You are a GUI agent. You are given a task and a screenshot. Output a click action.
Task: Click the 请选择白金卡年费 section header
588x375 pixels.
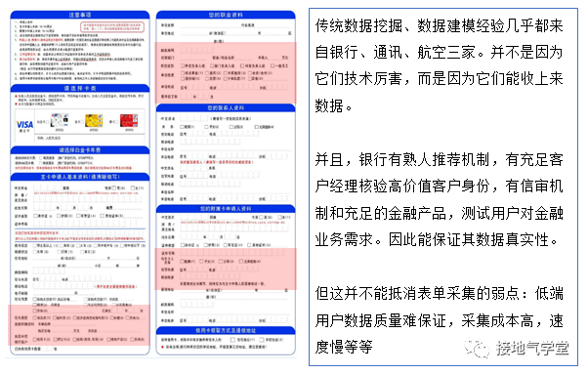[x=80, y=150]
